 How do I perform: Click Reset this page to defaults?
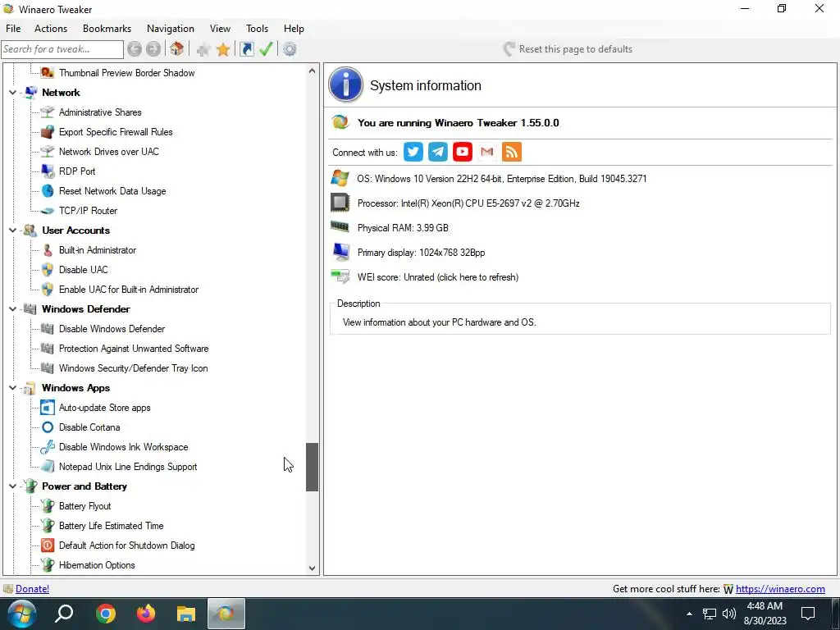568,49
